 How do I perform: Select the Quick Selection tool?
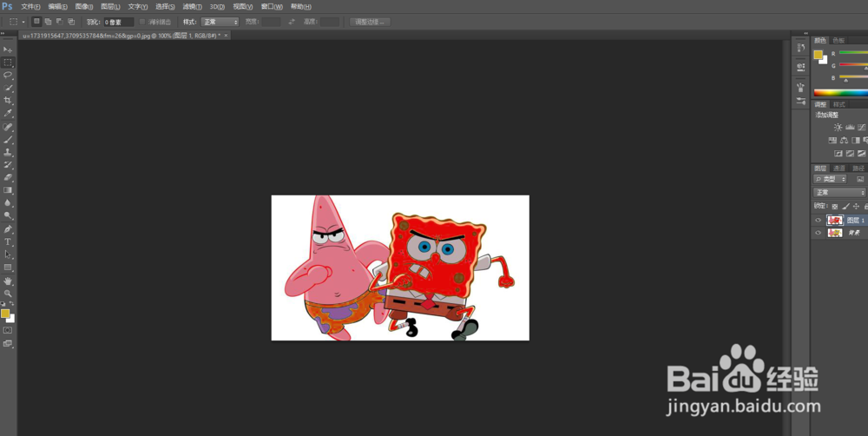(8, 88)
